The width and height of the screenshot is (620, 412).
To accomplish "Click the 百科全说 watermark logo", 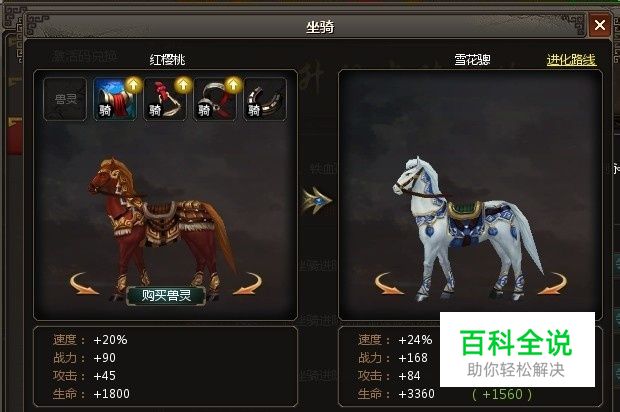I will pos(517,350).
